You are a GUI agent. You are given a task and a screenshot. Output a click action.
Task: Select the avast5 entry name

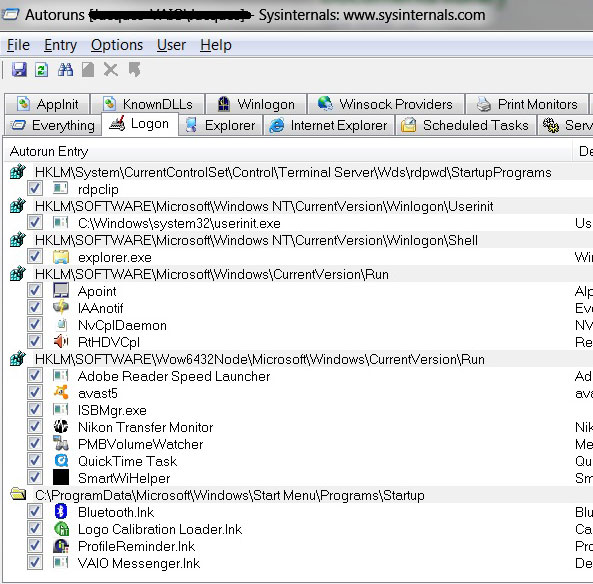pyautogui.click(x=98, y=393)
